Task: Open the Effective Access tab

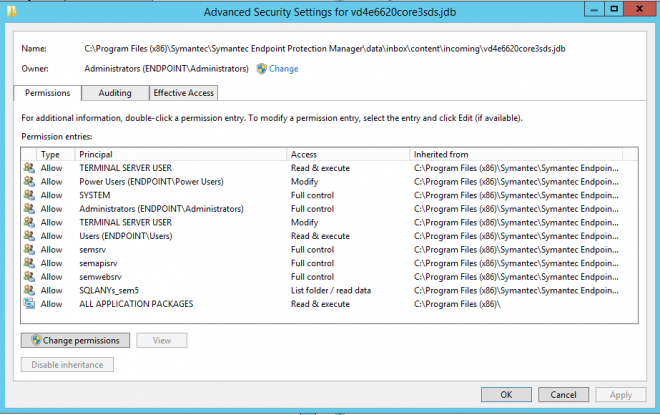Action: point(183,93)
